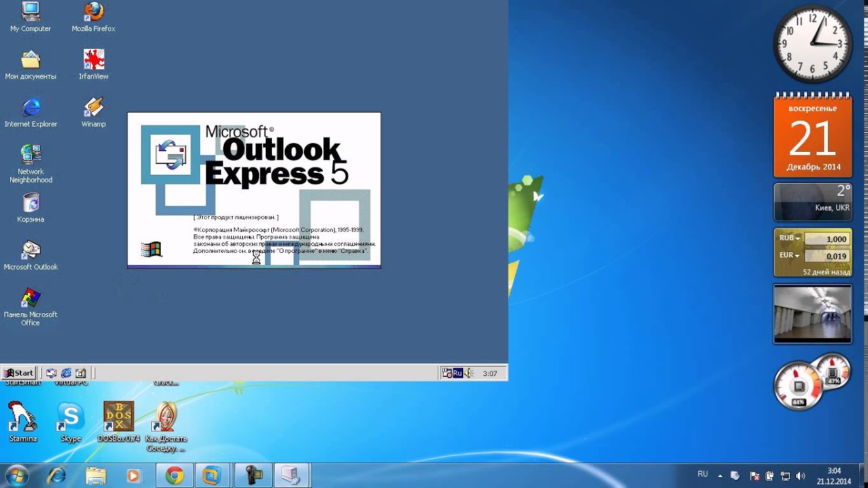This screenshot has height=488, width=868.
Task: Click the calendar gadget showing 21
Action: (812, 134)
